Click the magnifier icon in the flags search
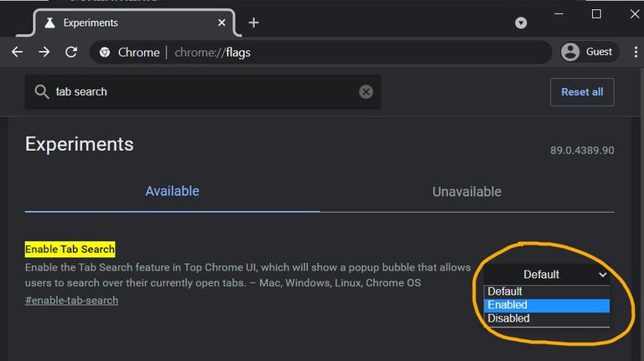The width and height of the screenshot is (644, 361). pos(41,92)
